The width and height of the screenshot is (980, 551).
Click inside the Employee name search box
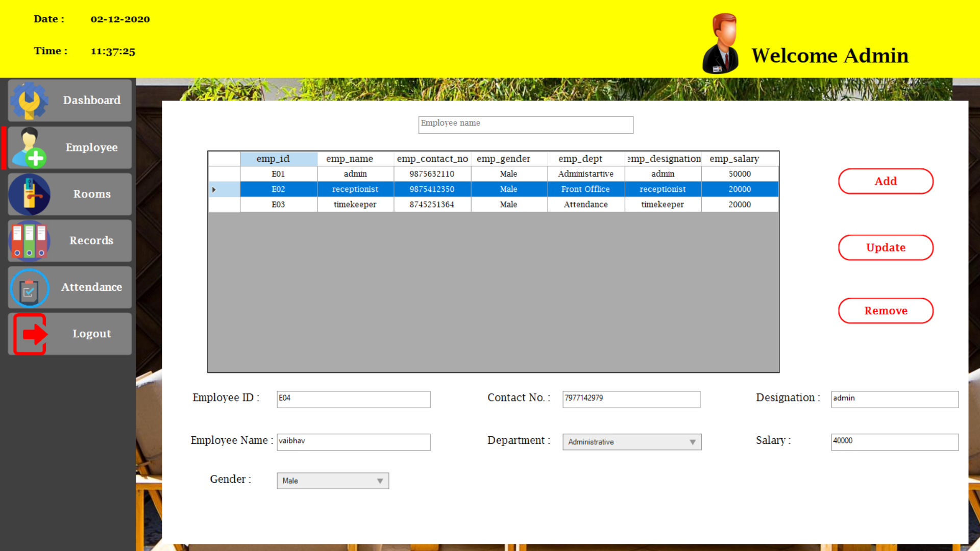pyautogui.click(x=525, y=125)
